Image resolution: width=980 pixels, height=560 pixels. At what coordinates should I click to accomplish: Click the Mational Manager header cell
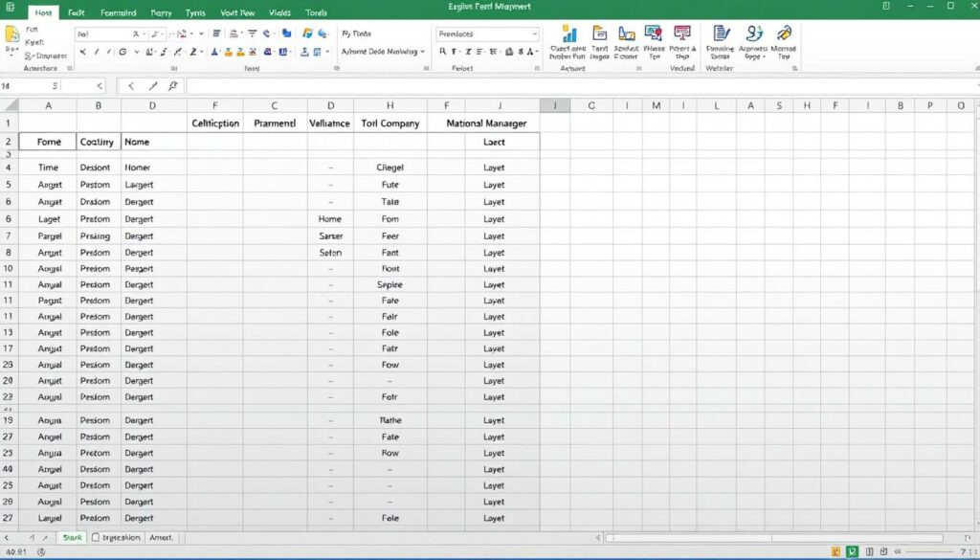pos(486,123)
